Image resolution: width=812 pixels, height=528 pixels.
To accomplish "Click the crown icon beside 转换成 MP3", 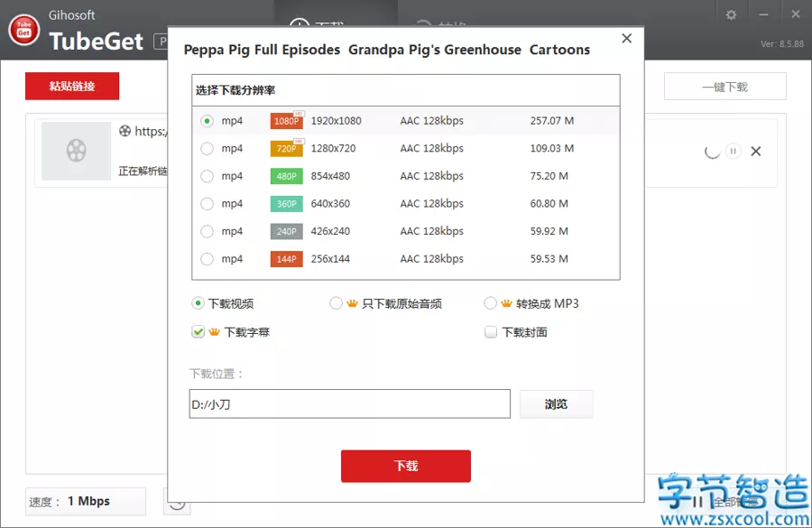I will pos(506,303).
